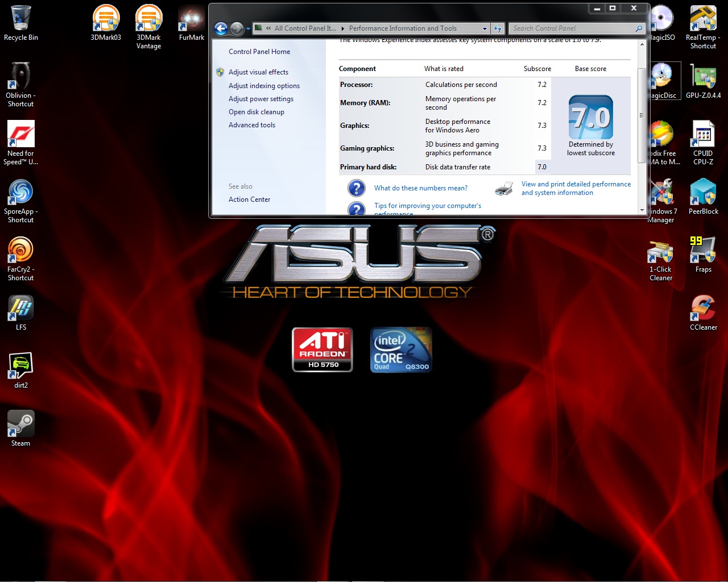
Task: Open the Steam desktop icon
Action: [21, 429]
